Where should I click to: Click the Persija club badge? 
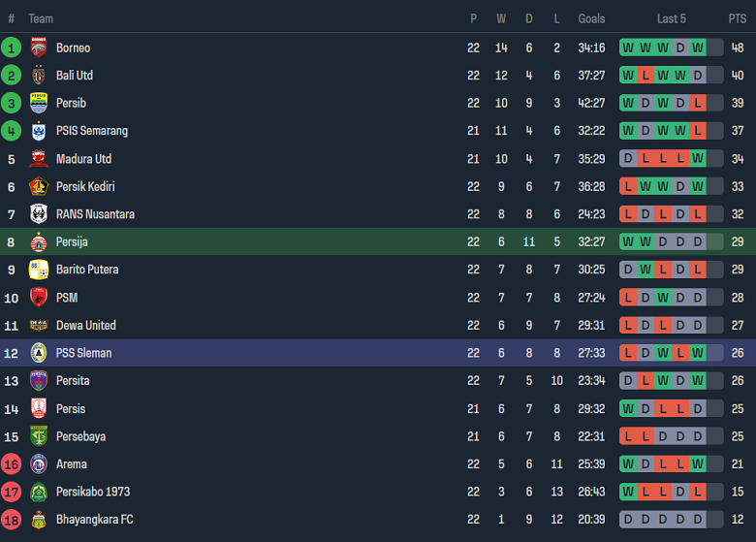[x=39, y=241]
